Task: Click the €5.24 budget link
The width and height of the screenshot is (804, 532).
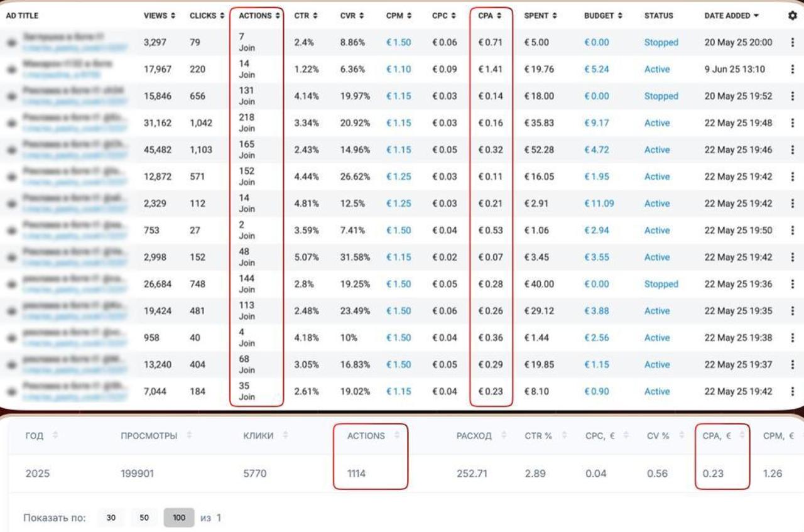Action: pyautogui.click(x=596, y=69)
